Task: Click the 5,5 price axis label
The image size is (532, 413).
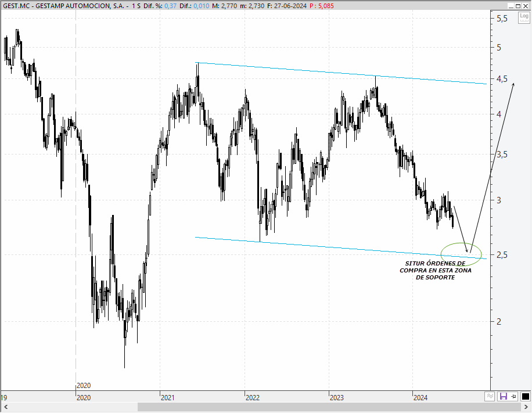Action: (502, 19)
